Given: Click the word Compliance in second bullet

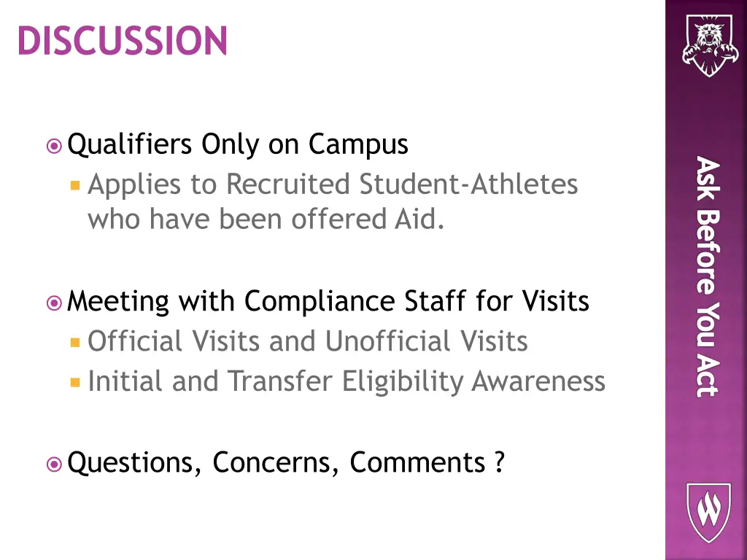Looking at the screenshot, I should (x=320, y=302).
